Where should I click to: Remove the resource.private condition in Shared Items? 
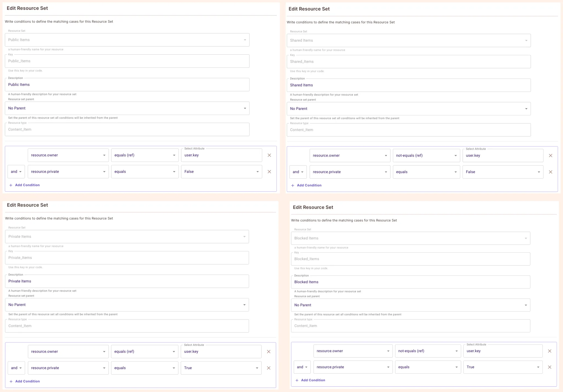pos(551,172)
